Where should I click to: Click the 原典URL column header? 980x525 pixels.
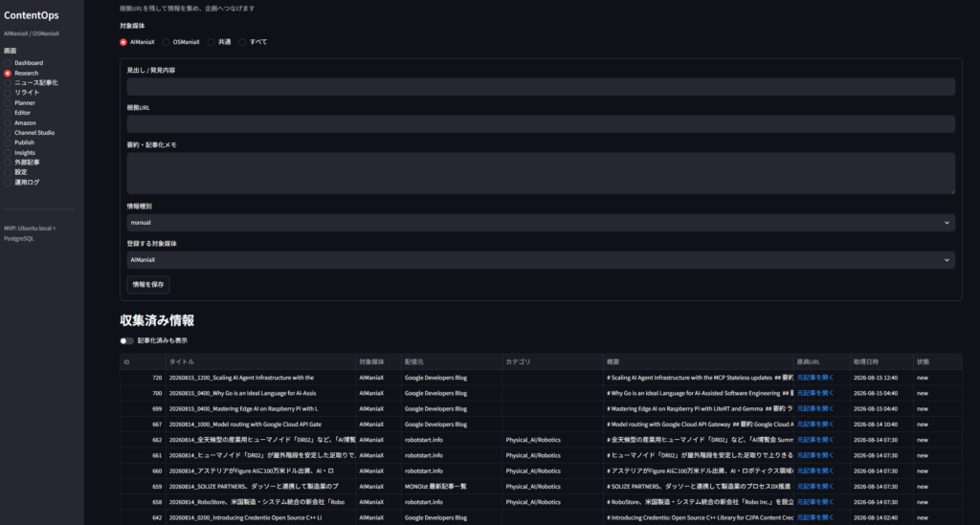[821, 362]
